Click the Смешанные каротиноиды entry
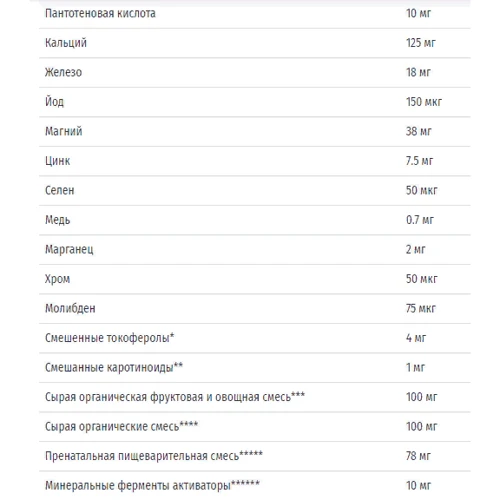The width and height of the screenshot is (500, 500). (114, 367)
